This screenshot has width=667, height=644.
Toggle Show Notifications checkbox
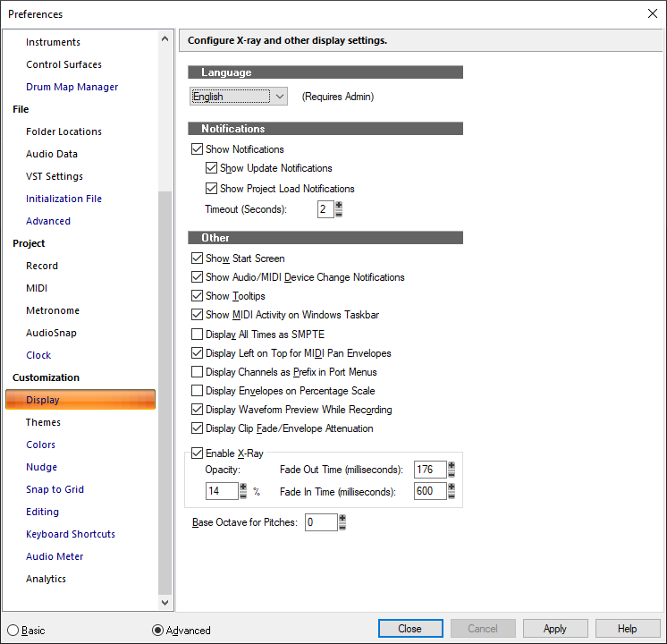point(197,149)
